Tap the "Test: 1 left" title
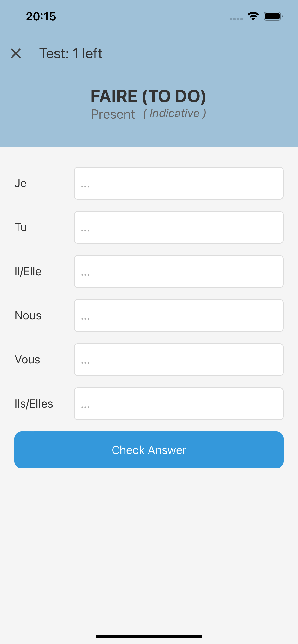This screenshot has width=298, height=644. [x=71, y=53]
